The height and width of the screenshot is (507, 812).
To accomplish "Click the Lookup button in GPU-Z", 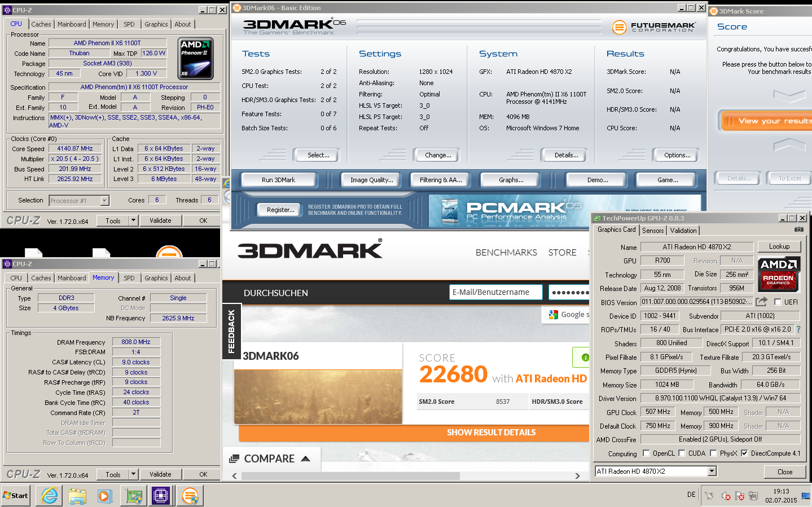I will pyautogui.click(x=779, y=246).
